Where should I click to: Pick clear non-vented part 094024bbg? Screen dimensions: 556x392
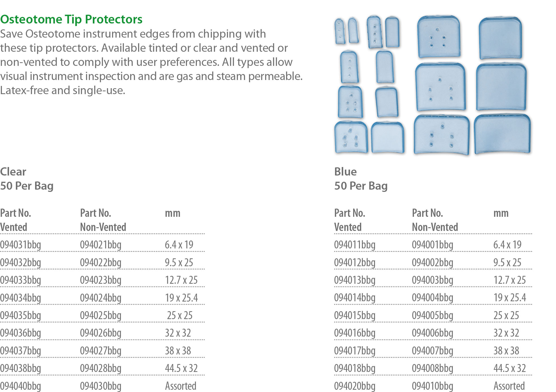101,298
